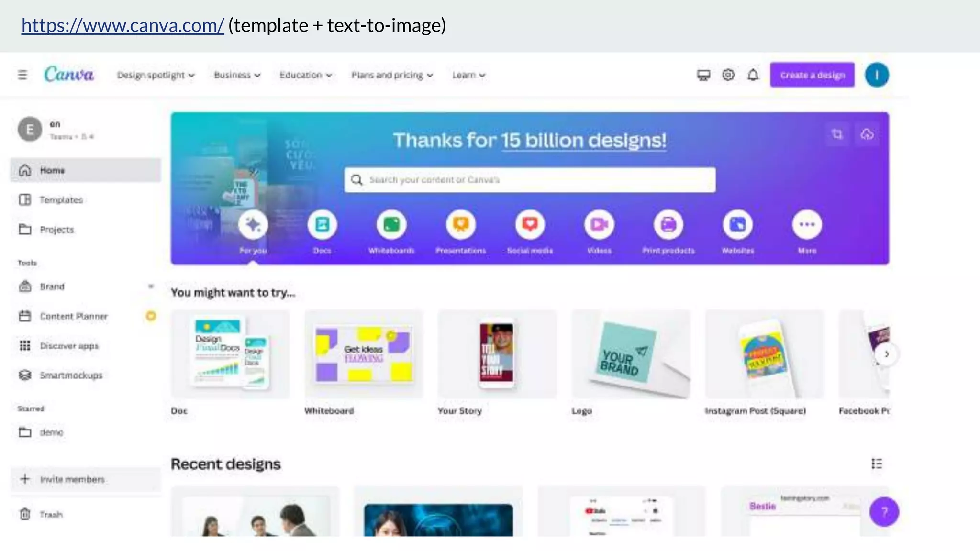980x551 pixels.
Task: Select the Whiteboards category icon
Action: tap(391, 224)
